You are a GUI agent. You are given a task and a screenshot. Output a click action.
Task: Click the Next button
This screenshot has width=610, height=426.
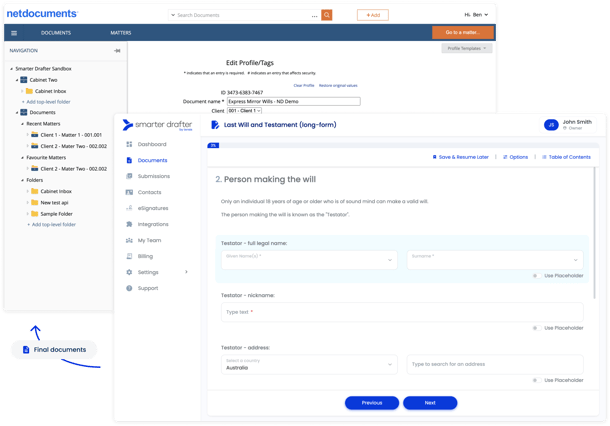430,403
